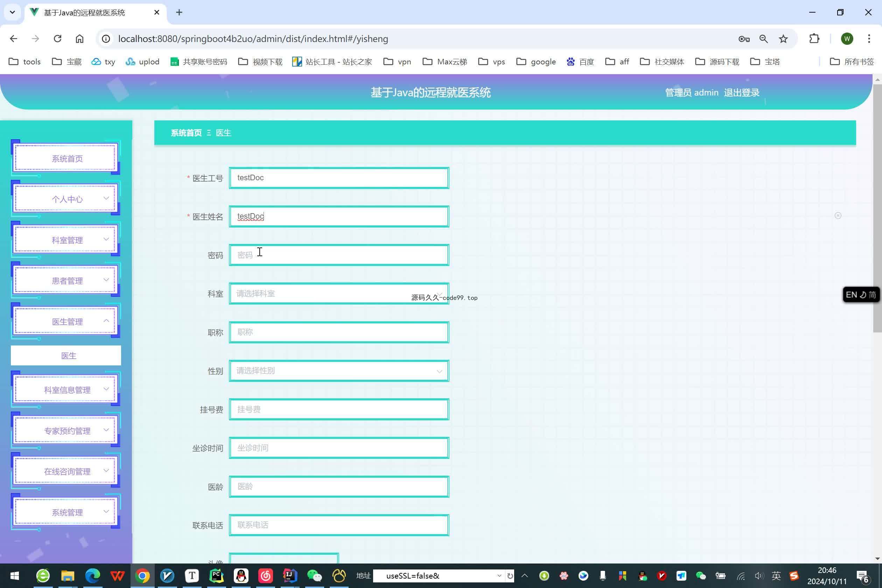This screenshot has width=882, height=588.
Task: Open WPS Office from the taskbar
Action: pos(117,576)
